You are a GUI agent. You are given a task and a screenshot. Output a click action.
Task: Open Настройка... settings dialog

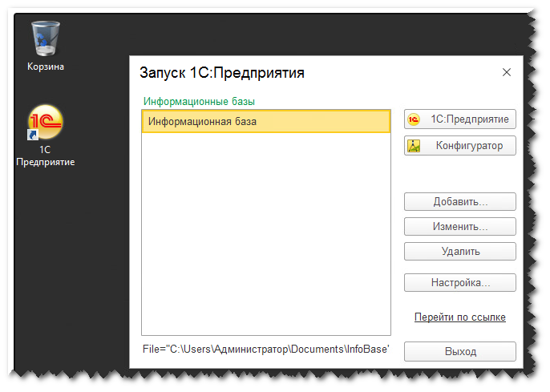tap(460, 283)
